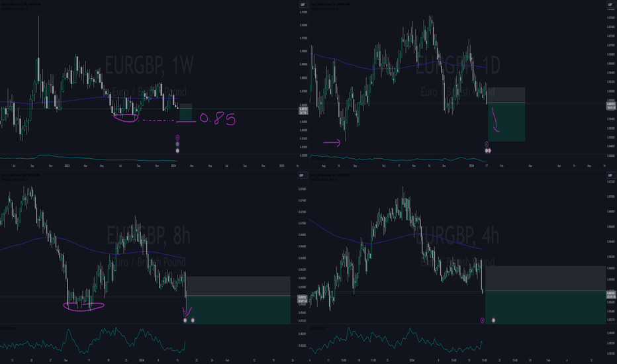This screenshot has width=617, height=364.
Task: Click the current price label on the 1D price scale
Action: pos(611,105)
